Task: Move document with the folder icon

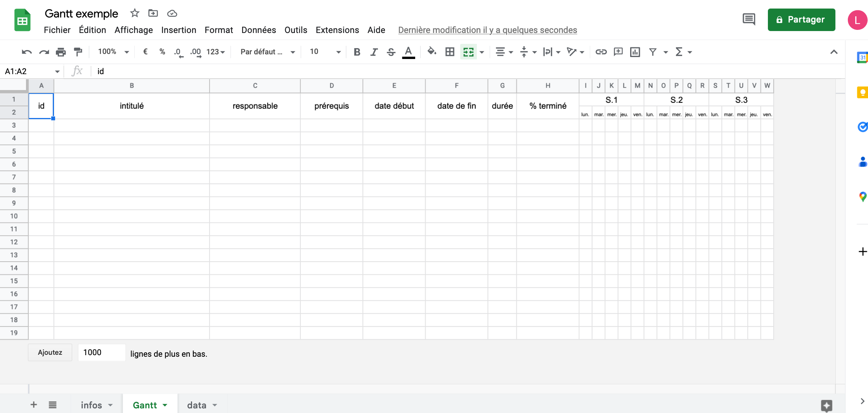Action: (x=153, y=13)
